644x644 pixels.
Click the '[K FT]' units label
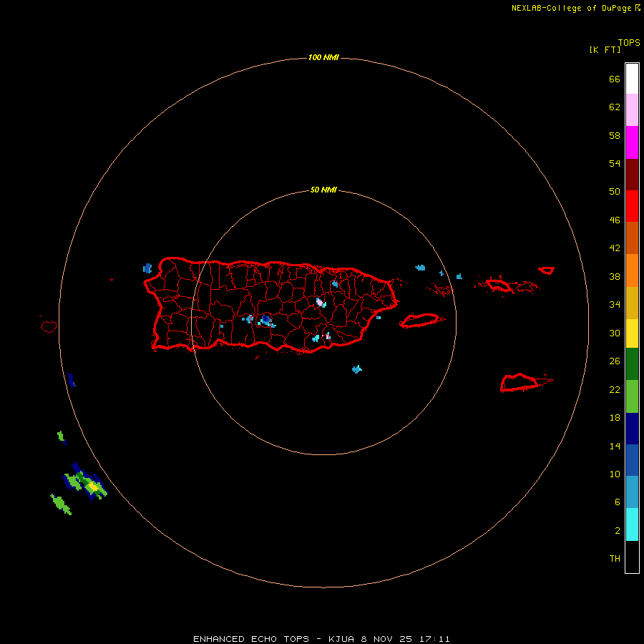(x=605, y=49)
